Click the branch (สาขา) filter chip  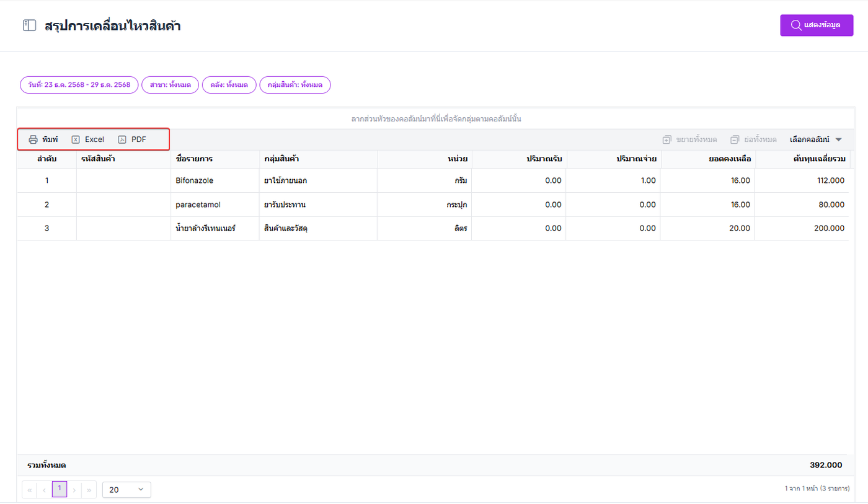point(170,85)
